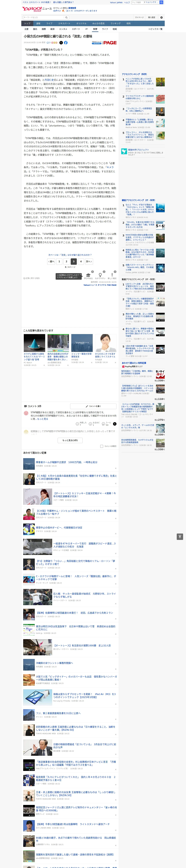Open the shark thumbnail in the magazine ranking
186x868 pixels.
[160, 208]
